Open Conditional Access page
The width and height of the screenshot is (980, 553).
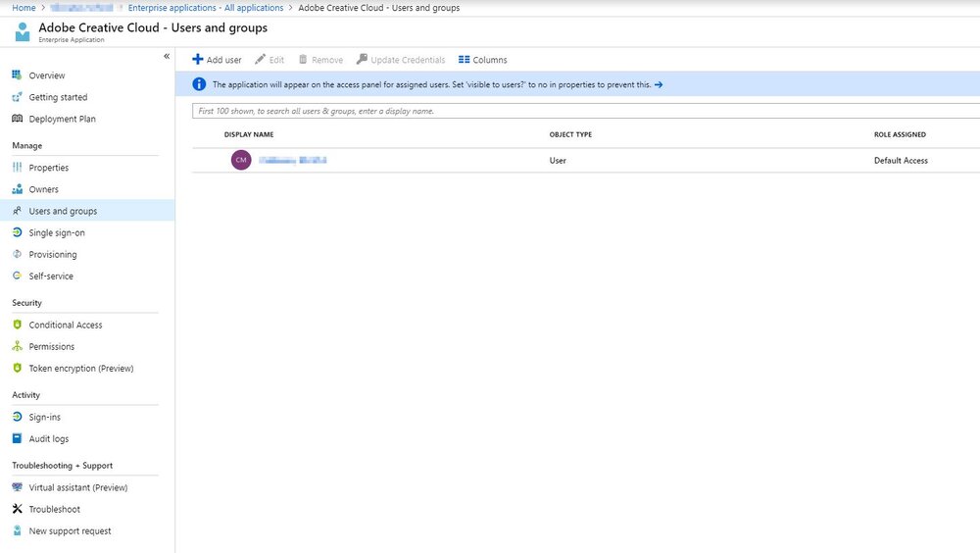point(66,325)
